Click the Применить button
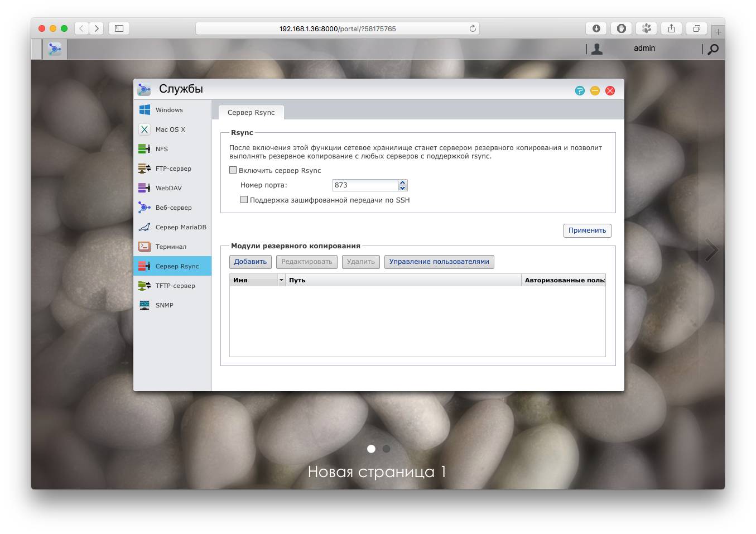Viewport: 756px width, 534px height. pos(587,230)
